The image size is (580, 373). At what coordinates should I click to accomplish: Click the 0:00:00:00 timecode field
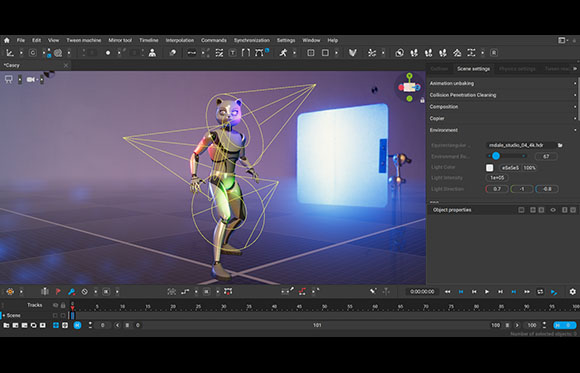click(422, 292)
